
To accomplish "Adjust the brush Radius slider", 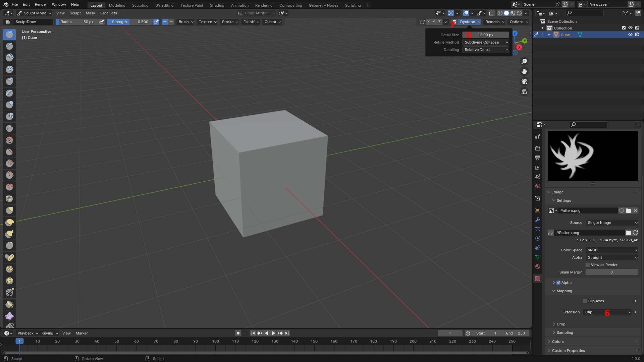I will [x=77, y=22].
